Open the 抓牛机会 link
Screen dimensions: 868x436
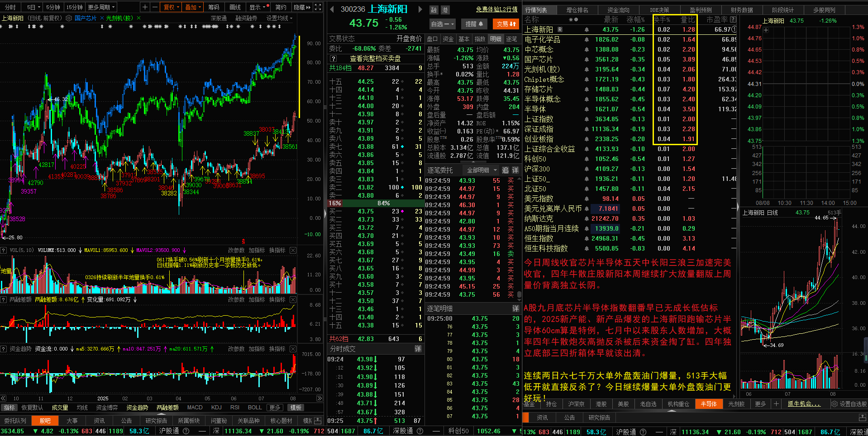[804, 404]
